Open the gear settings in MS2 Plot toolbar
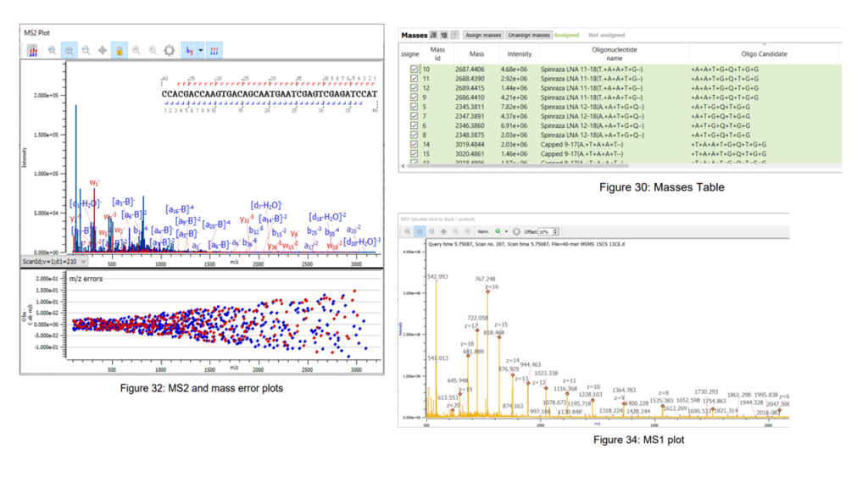The height and width of the screenshot is (488, 868). click(170, 51)
